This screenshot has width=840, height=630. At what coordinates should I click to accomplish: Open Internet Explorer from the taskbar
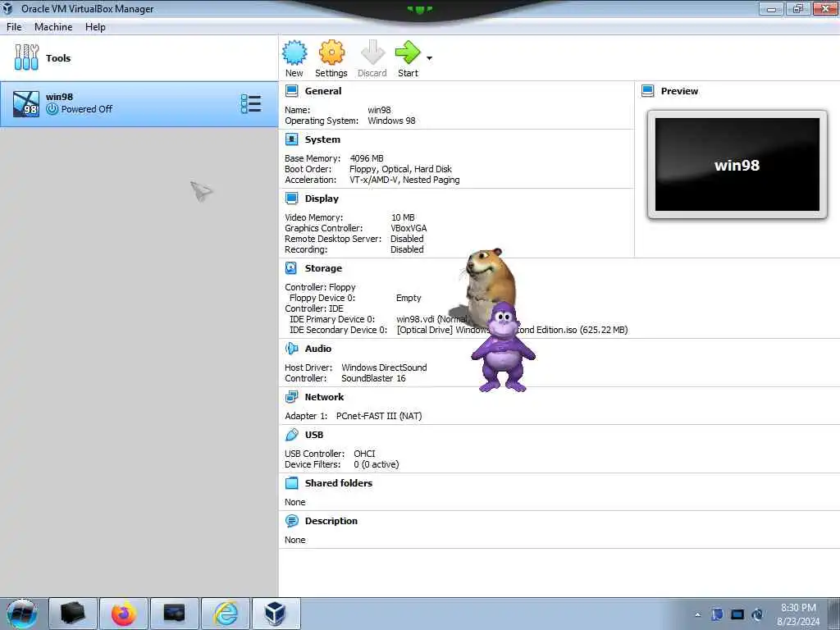226,614
